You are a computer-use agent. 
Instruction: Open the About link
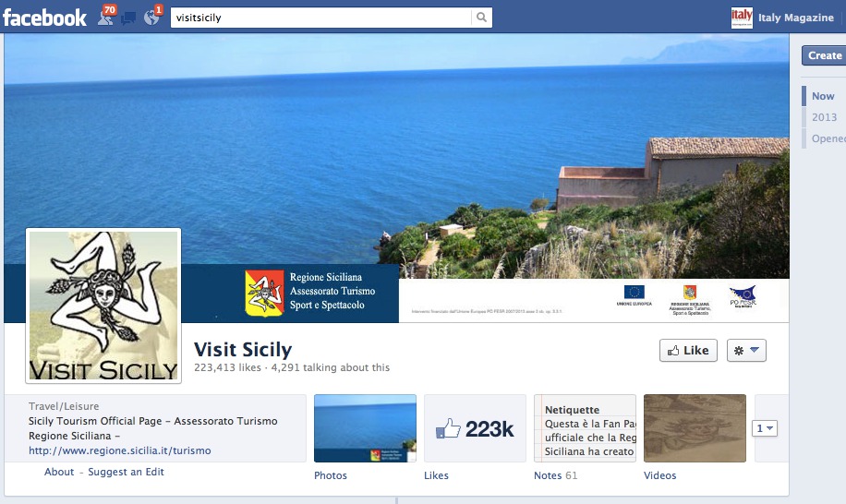tap(59, 472)
